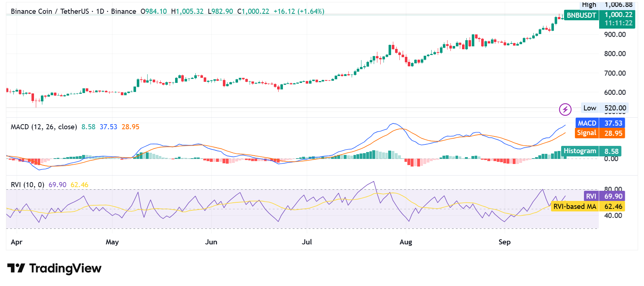Click the RVI label 69.90
This screenshot has width=644, height=286.
pos(605,196)
